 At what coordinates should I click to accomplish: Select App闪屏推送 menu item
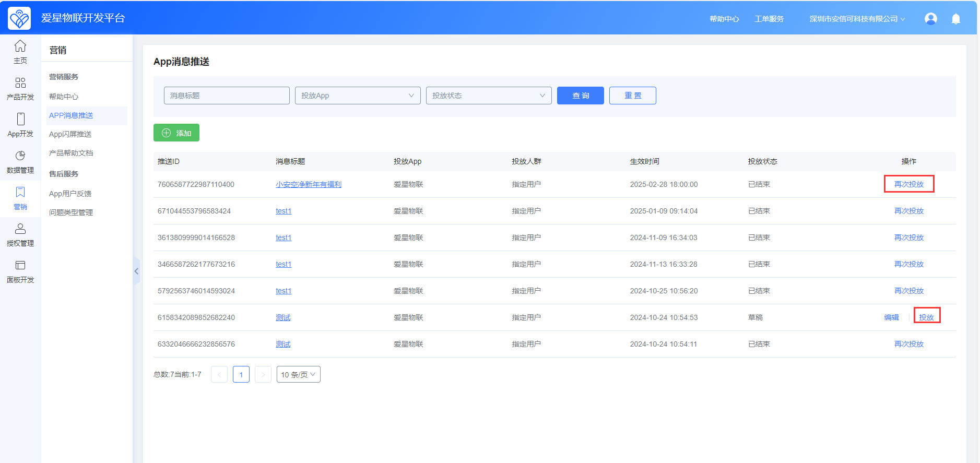(x=70, y=134)
